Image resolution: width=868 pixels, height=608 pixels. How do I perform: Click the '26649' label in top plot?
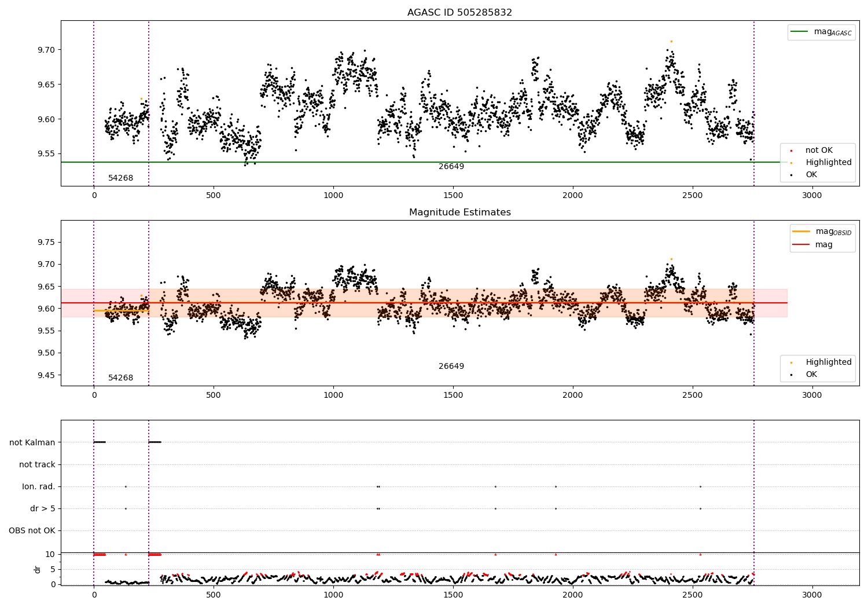pos(451,167)
